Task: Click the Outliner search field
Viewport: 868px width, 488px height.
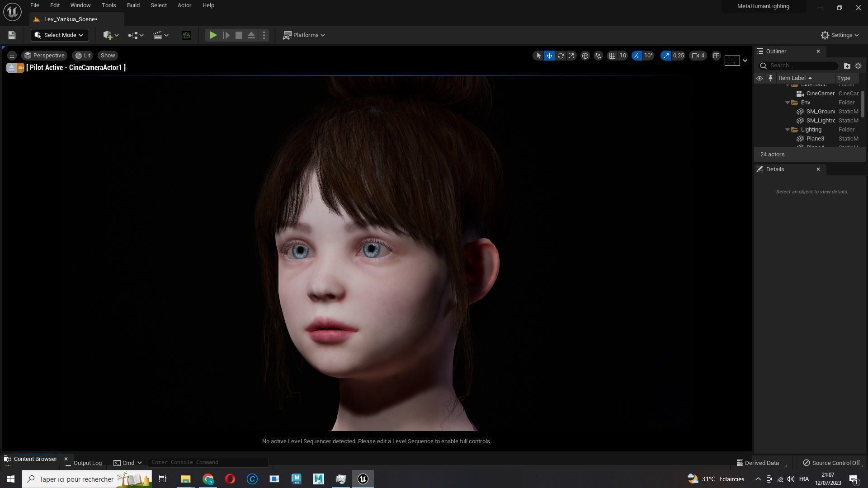Action: click(798, 66)
